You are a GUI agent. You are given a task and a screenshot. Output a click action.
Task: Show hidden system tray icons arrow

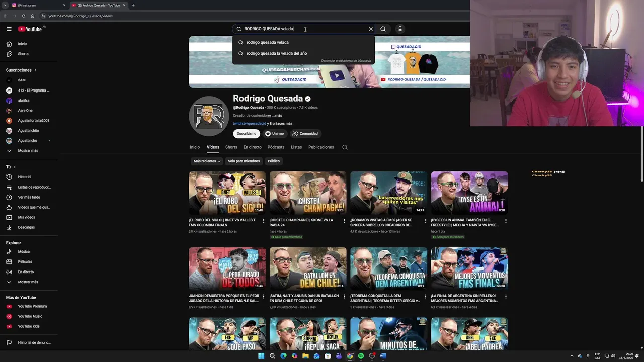coord(572,356)
